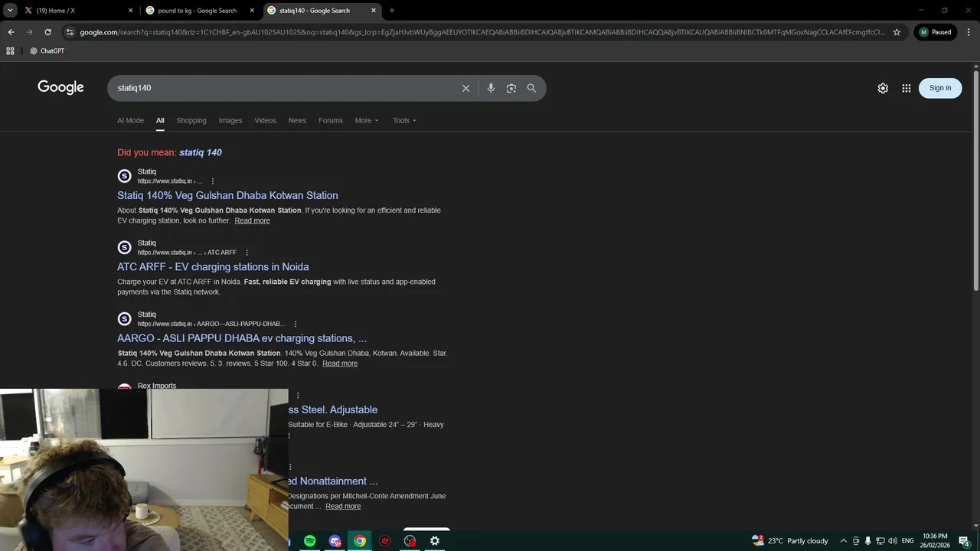Open the Settings gear app in taskbar
980x551 pixels.
click(x=435, y=541)
